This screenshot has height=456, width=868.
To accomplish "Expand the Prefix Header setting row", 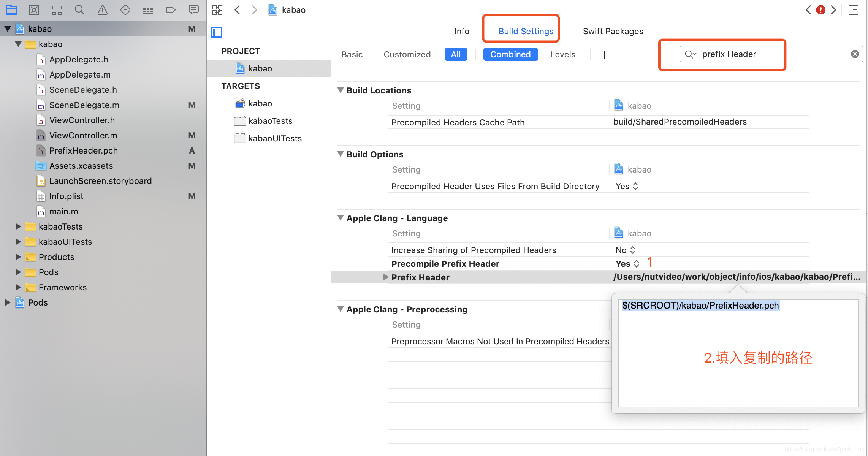I will point(386,277).
